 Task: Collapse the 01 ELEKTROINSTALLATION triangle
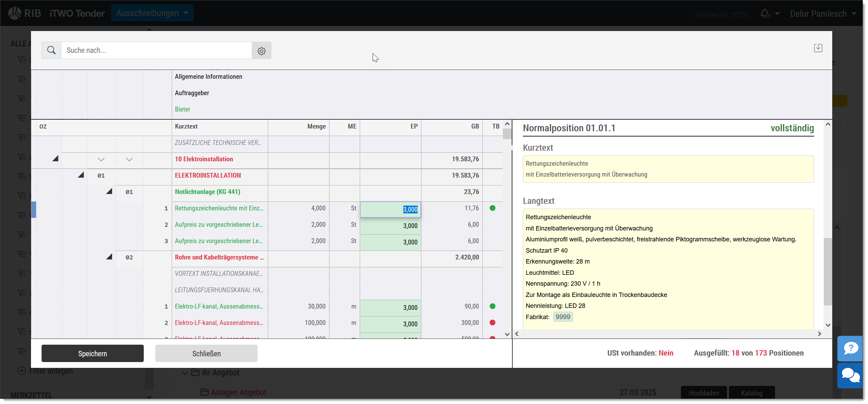pyautogui.click(x=81, y=175)
